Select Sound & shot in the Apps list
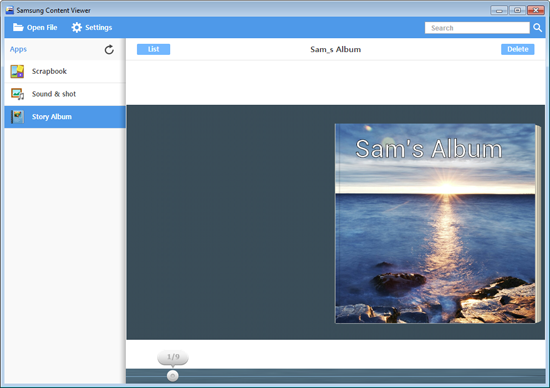 tap(65, 94)
